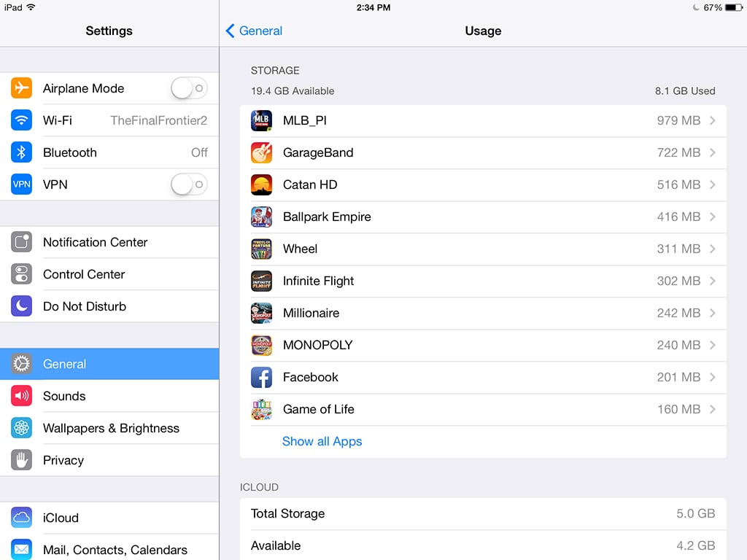The image size is (747, 560).
Task: Tap the Catan HD app icon
Action: (x=262, y=184)
